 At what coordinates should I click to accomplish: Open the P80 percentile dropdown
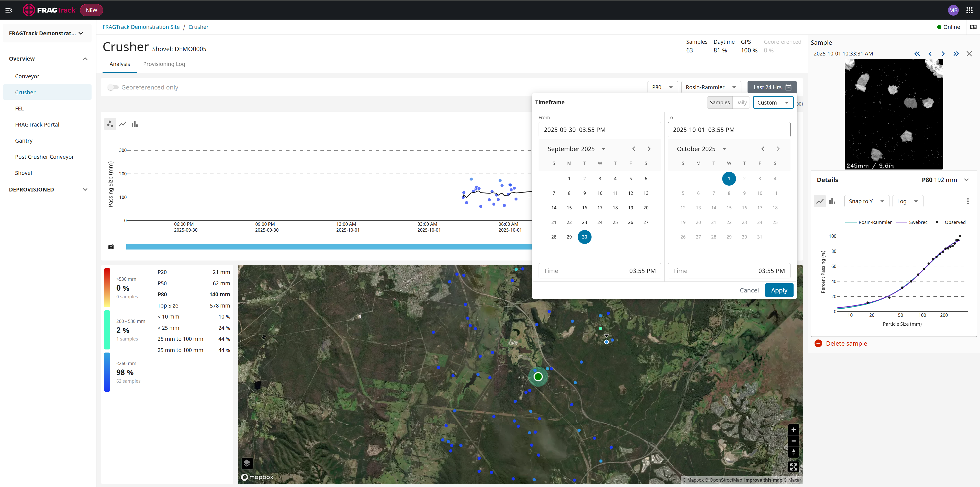tap(662, 87)
